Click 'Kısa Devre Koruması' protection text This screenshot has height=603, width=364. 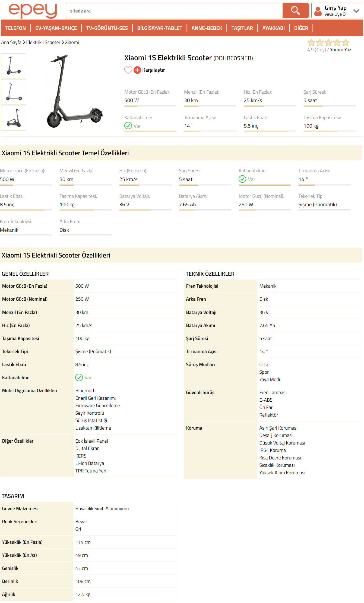[x=280, y=458]
